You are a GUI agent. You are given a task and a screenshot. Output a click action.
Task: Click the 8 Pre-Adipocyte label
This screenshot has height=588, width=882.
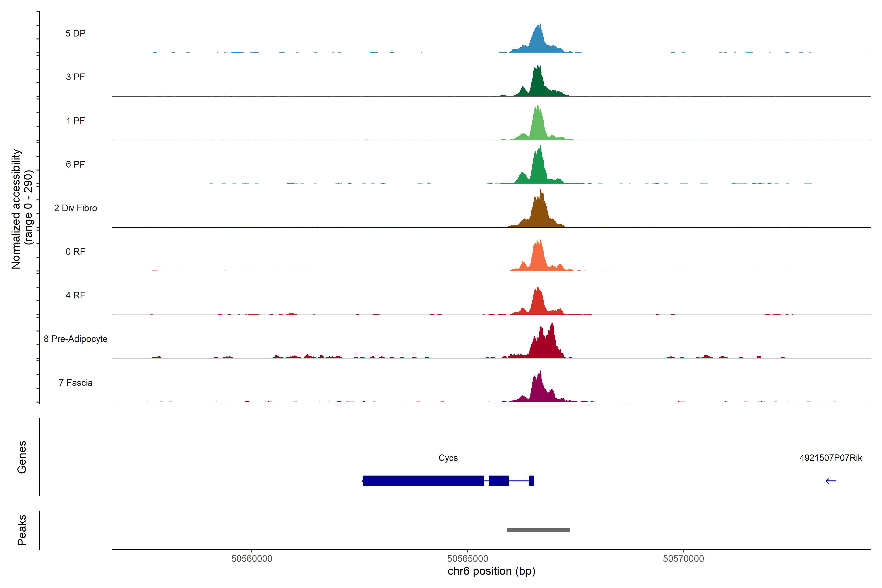tap(75, 339)
